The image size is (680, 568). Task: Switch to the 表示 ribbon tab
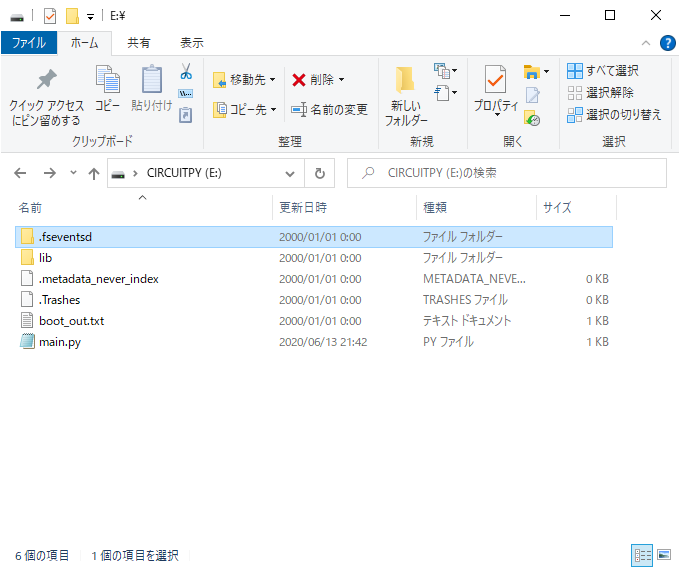[x=191, y=43]
